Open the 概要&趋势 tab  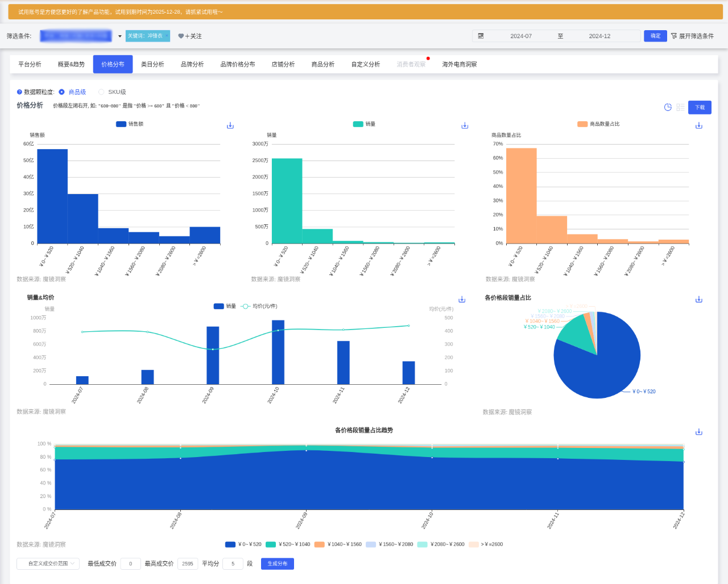(x=71, y=64)
